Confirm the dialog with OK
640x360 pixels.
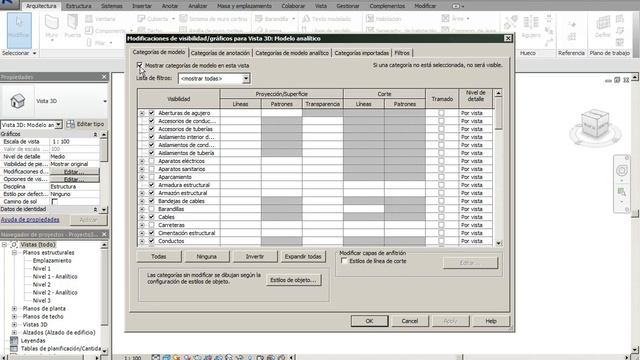point(369,321)
